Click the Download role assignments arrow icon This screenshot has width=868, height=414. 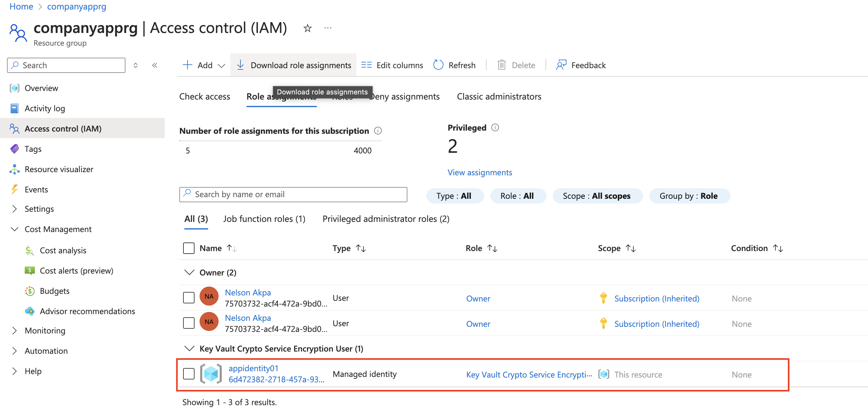coord(240,65)
